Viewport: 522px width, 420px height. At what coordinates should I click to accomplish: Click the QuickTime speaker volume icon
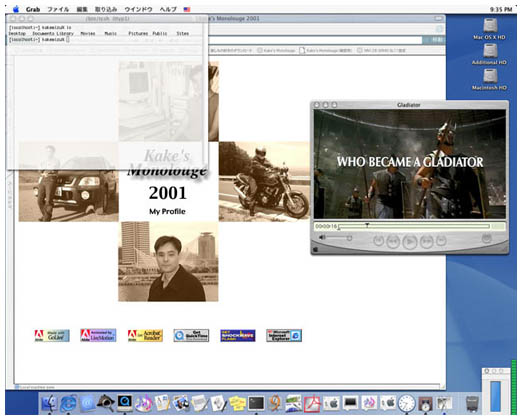(322, 237)
